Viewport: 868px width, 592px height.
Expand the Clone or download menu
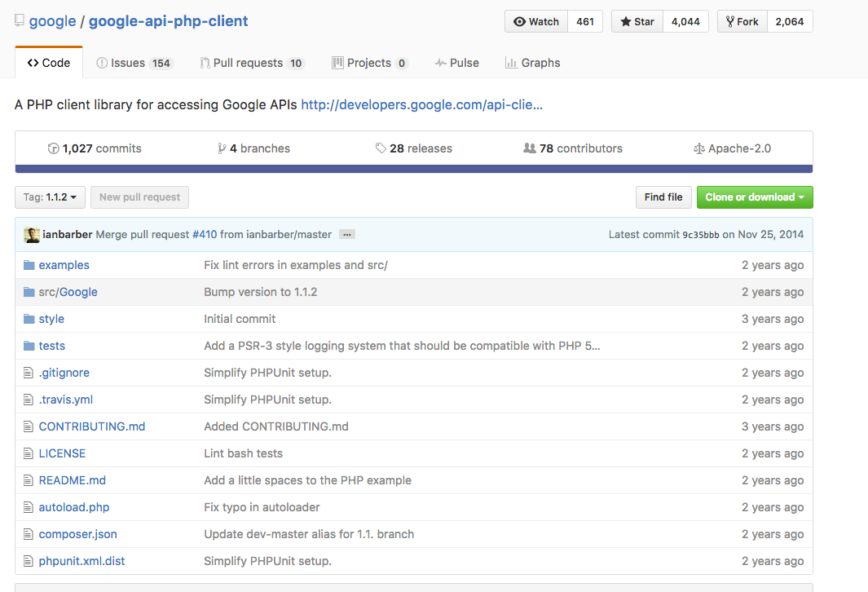[x=755, y=197]
